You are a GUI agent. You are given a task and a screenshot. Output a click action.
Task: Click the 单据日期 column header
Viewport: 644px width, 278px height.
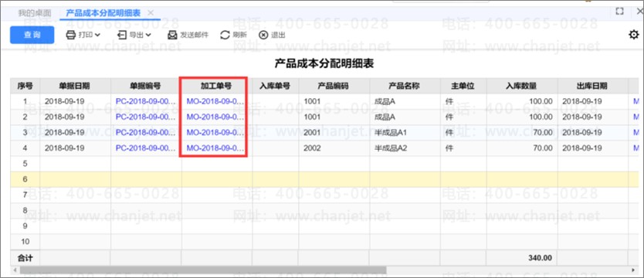click(x=75, y=86)
